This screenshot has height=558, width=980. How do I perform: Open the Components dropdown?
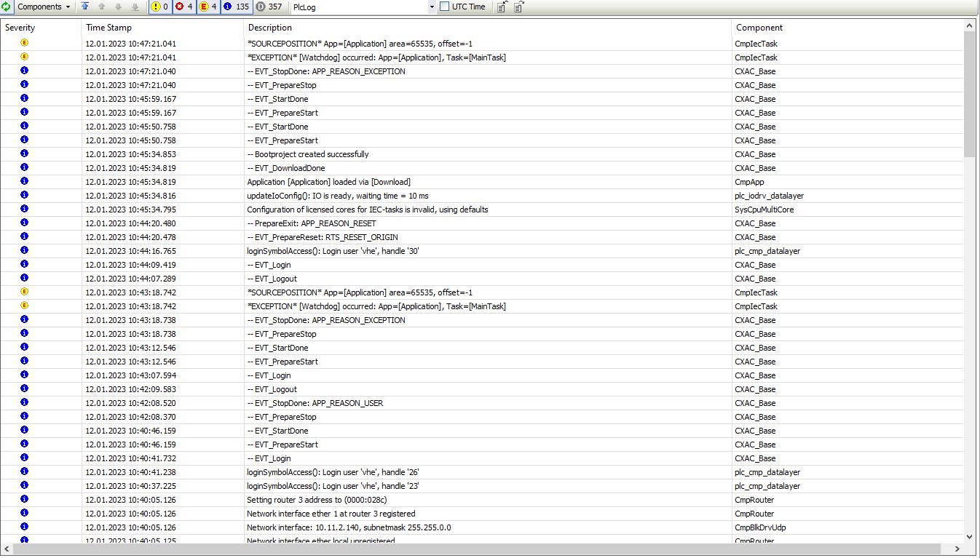(43, 7)
